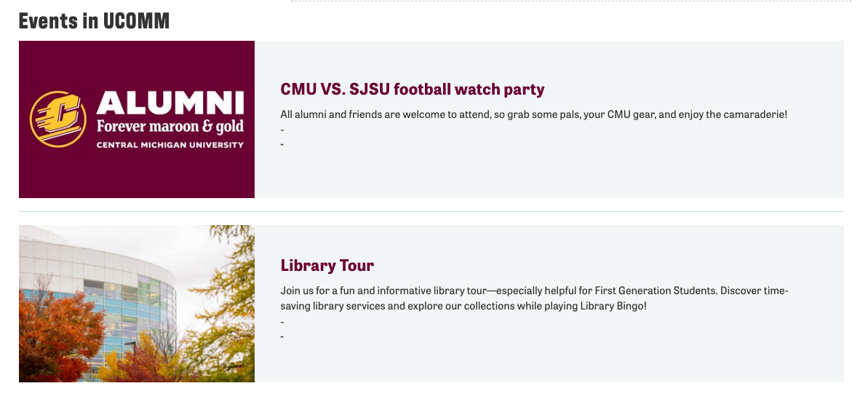Select the Events in UCOMM heading
The height and width of the screenshot is (394, 868).
[x=94, y=21]
